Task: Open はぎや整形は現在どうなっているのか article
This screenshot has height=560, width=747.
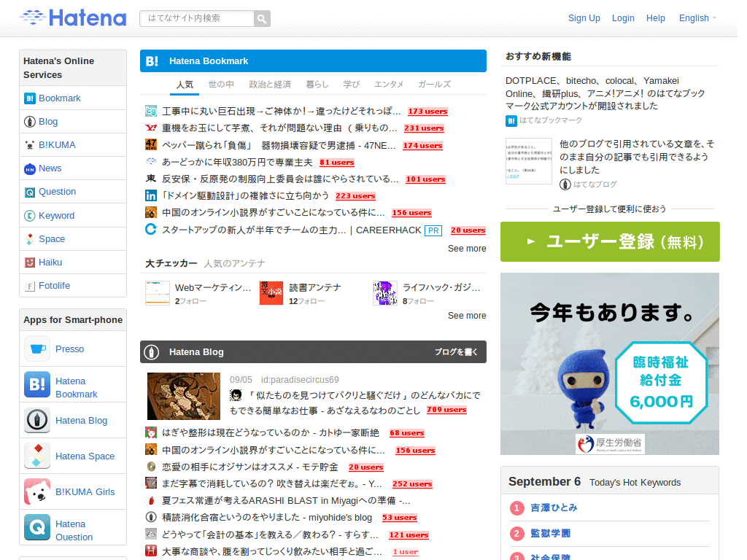Action: click(271, 433)
